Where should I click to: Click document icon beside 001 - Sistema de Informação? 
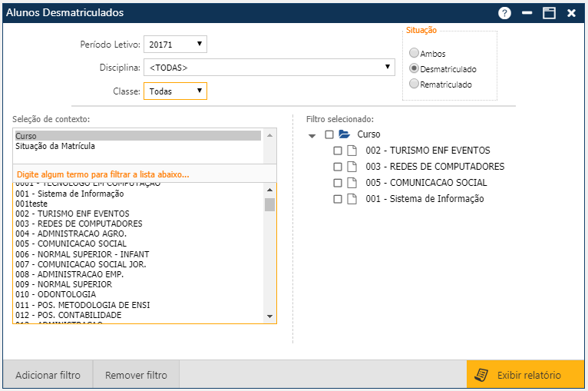point(352,199)
